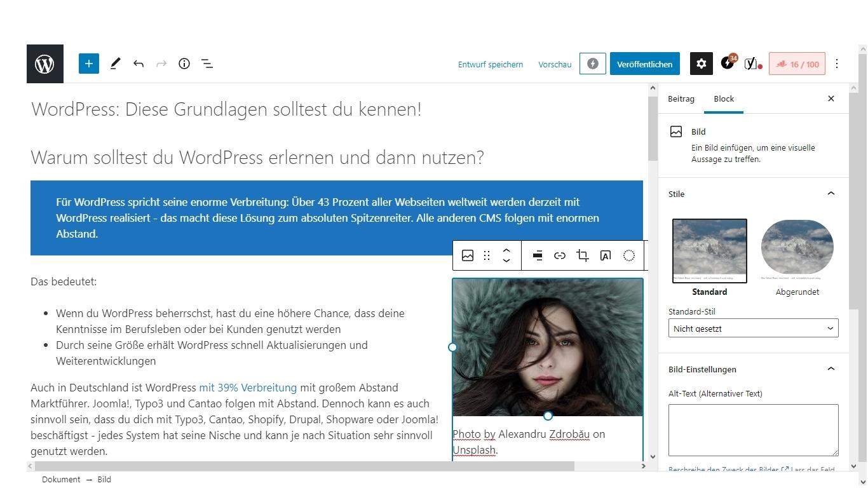
Task: Open the Standard-Stil dropdown
Action: click(x=754, y=328)
